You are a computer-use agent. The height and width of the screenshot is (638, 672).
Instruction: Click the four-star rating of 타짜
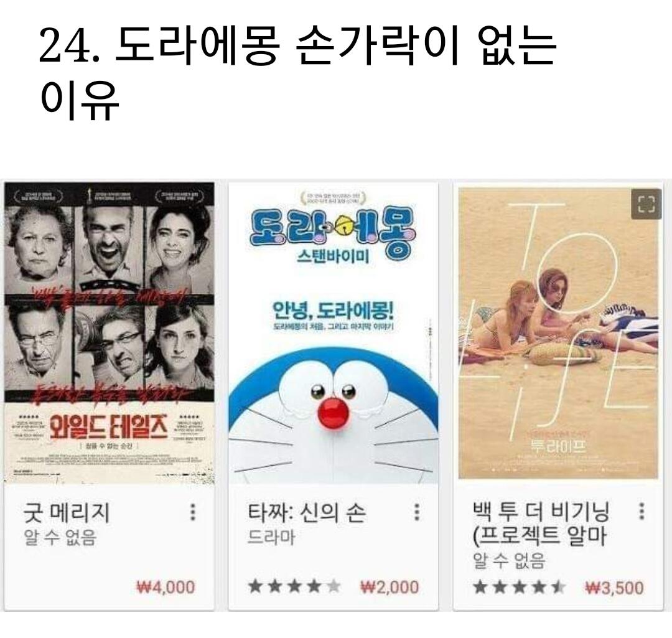tap(294, 586)
